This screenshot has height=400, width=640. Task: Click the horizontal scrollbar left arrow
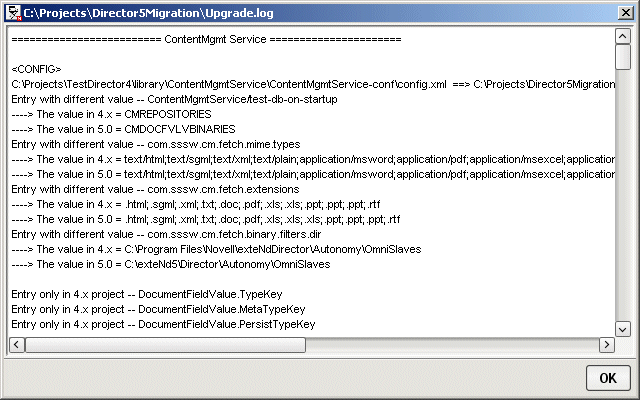[15, 345]
